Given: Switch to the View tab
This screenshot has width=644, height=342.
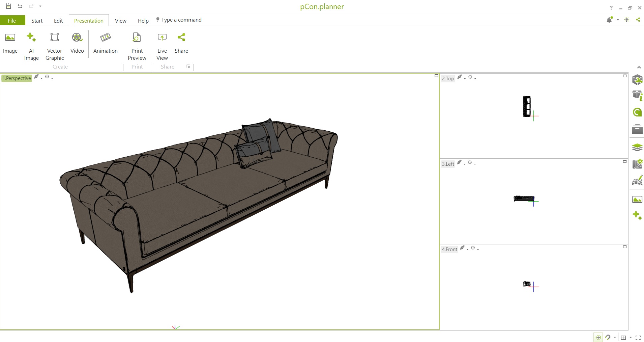Looking at the screenshot, I should click(121, 21).
